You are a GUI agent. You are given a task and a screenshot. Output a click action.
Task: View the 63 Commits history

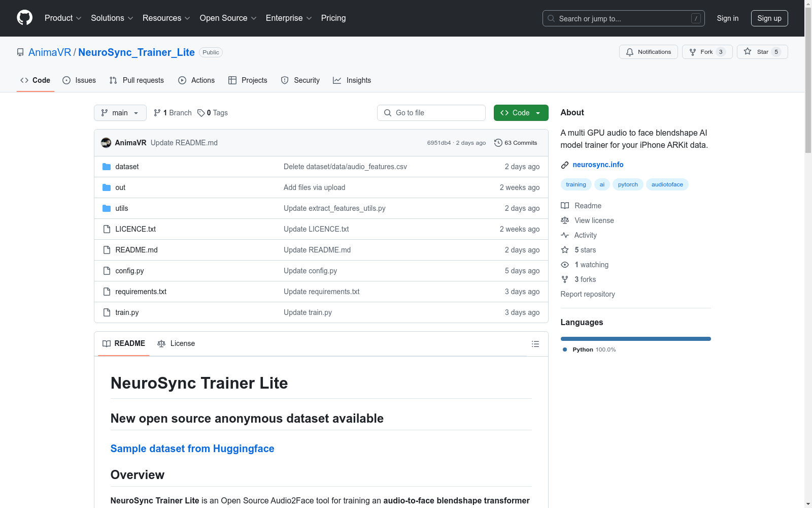516,143
